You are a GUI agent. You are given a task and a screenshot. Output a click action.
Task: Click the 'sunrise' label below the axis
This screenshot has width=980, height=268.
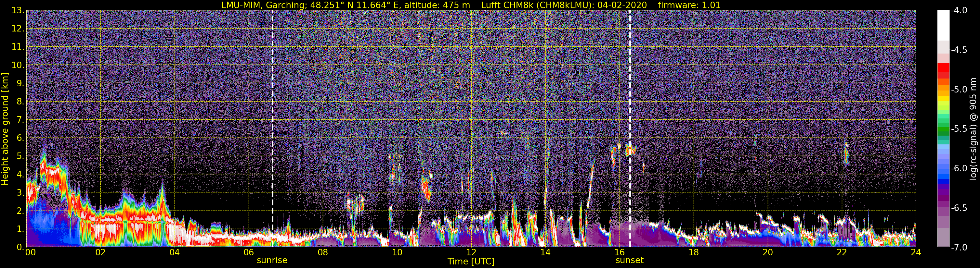(272, 261)
